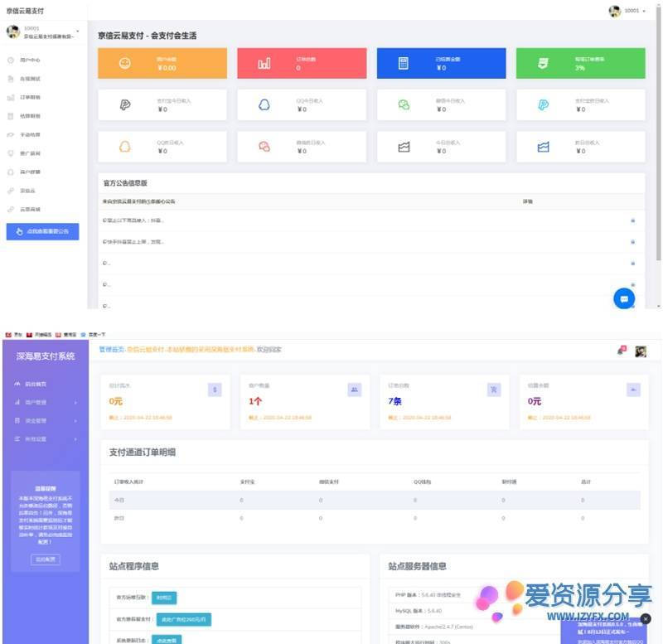
Task: Click the icon on the rightmost 0元 card
Action: tap(633, 390)
